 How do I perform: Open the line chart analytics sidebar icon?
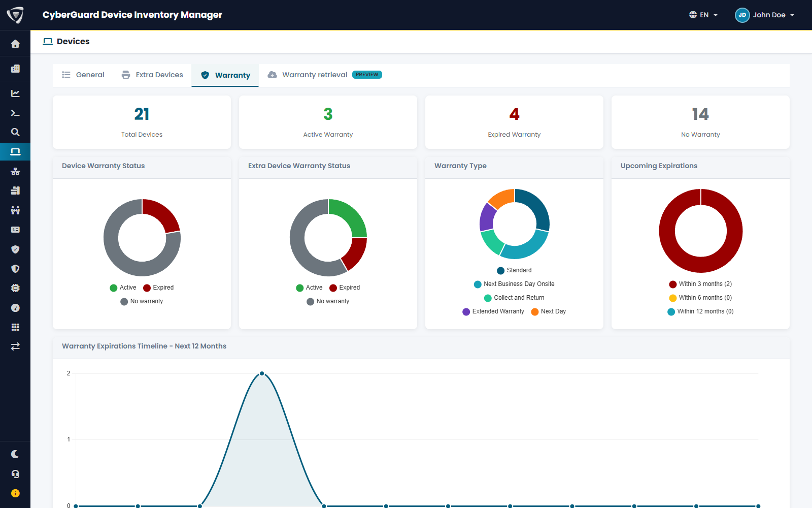pos(15,93)
